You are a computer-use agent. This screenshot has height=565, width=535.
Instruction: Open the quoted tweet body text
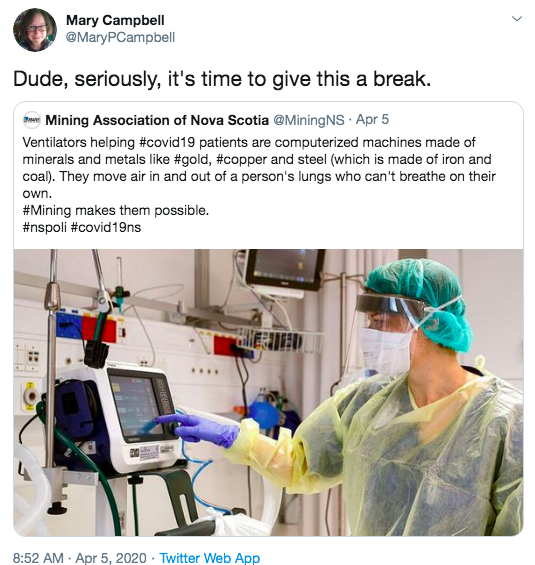point(259,184)
